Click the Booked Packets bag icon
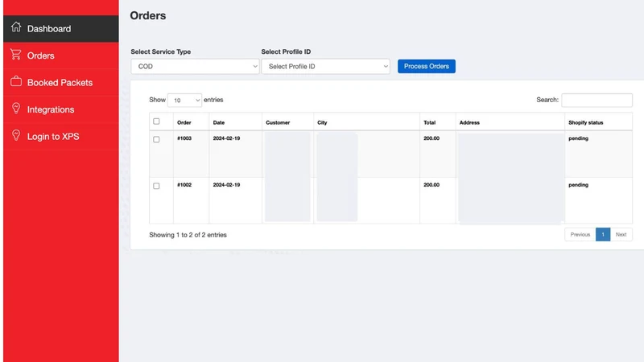 tap(16, 81)
